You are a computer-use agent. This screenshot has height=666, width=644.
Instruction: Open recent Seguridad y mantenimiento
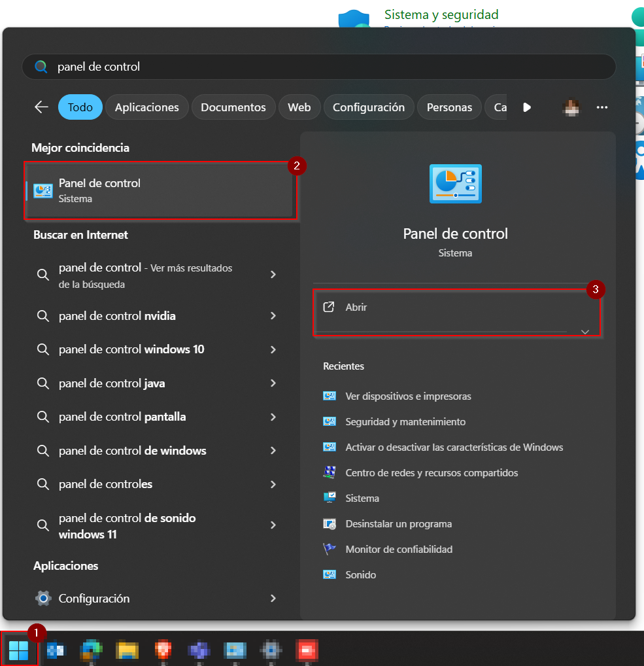pyautogui.click(x=405, y=422)
